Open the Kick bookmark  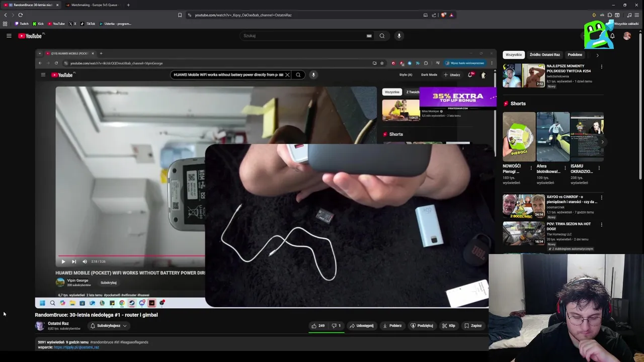(x=38, y=24)
